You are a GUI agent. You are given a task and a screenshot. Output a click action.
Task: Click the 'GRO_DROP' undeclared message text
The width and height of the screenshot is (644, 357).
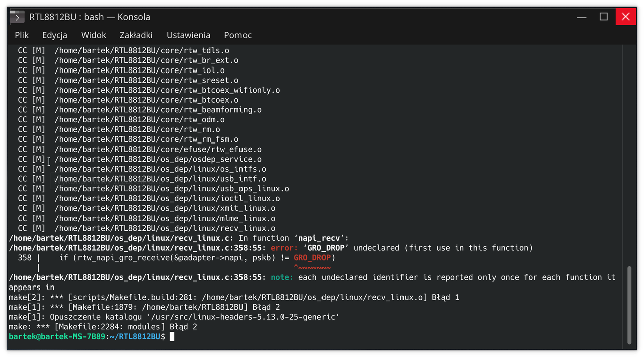(x=418, y=248)
